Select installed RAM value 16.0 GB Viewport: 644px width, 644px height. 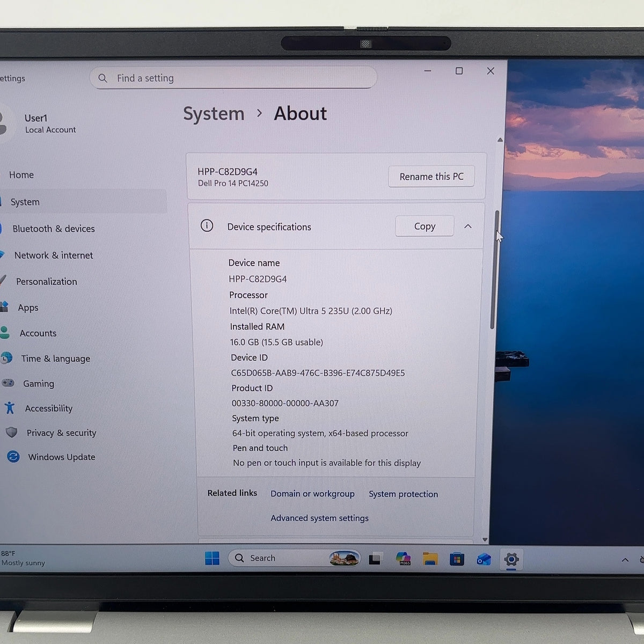point(244,342)
